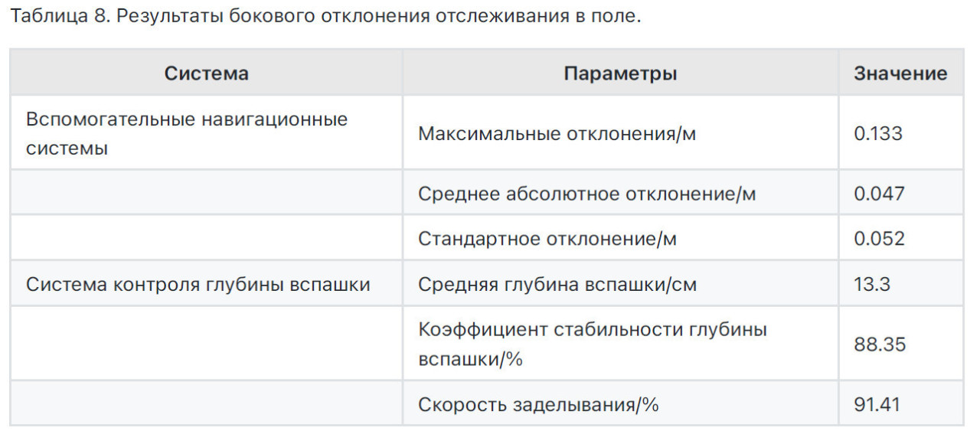Click the "Коэффициент стабильности глубины вспашки/%" cell
Screen dimensions: 980x434
(x=592, y=344)
